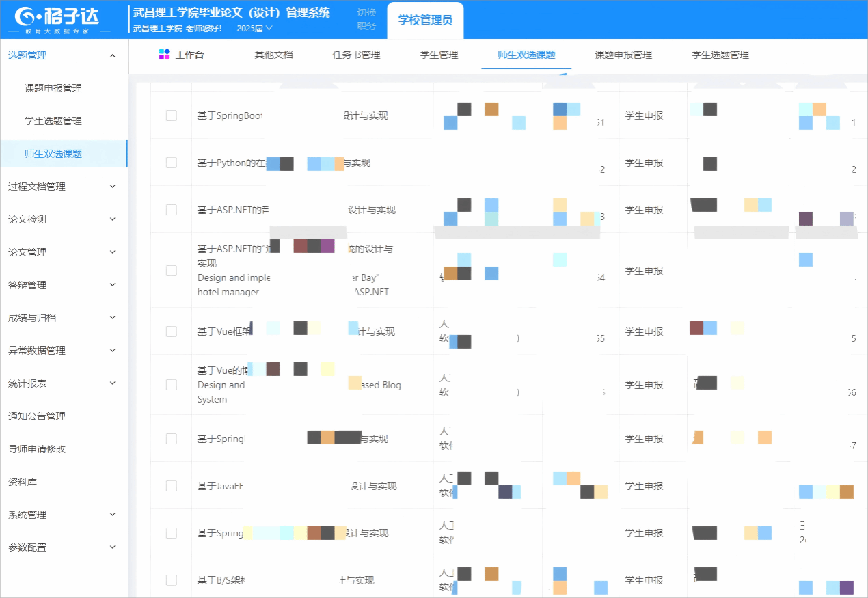Click 切换职务 to switch roles
The image size is (868, 598).
[366, 19]
